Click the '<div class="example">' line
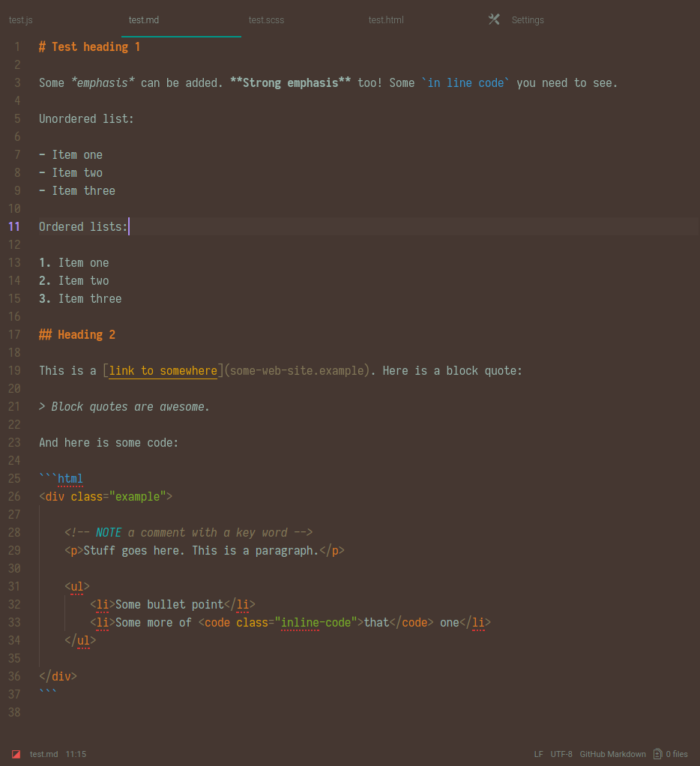 click(106, 497)
